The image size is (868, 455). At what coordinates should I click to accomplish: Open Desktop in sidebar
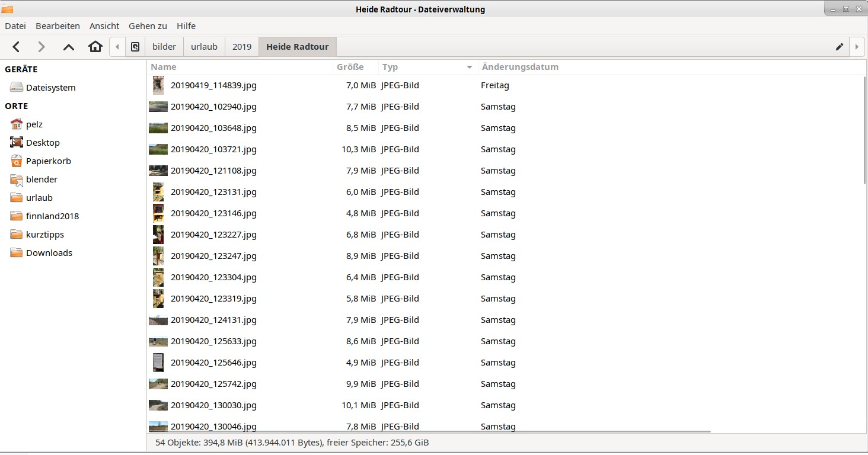[36, 143]
